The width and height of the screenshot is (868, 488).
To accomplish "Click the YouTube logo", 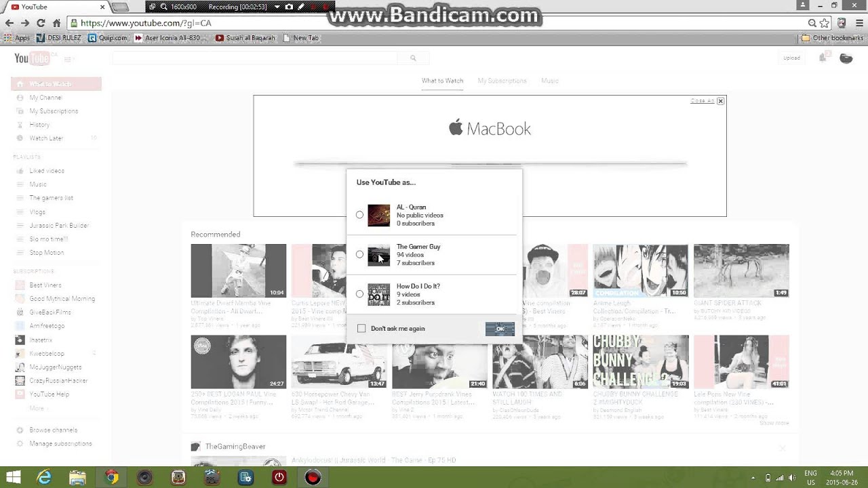I will [32, 58].
